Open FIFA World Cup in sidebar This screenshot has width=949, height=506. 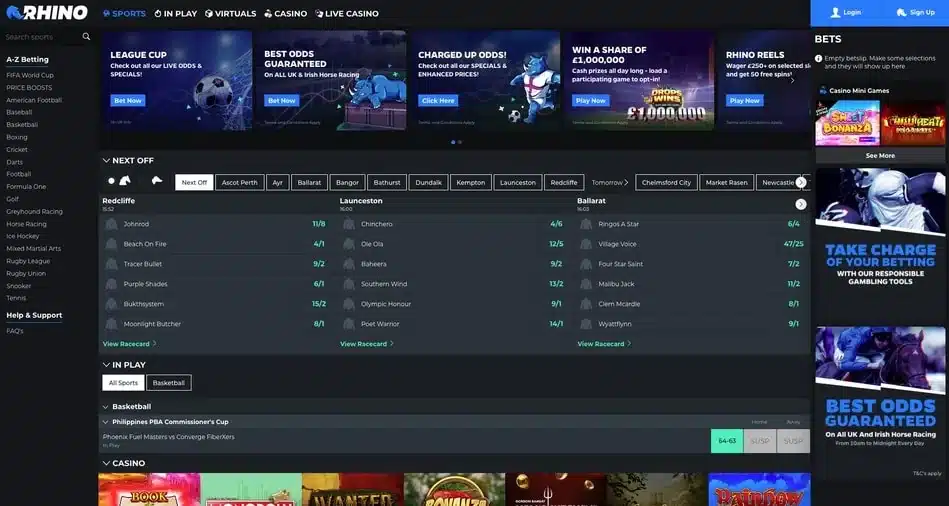(x=30, y=75)
